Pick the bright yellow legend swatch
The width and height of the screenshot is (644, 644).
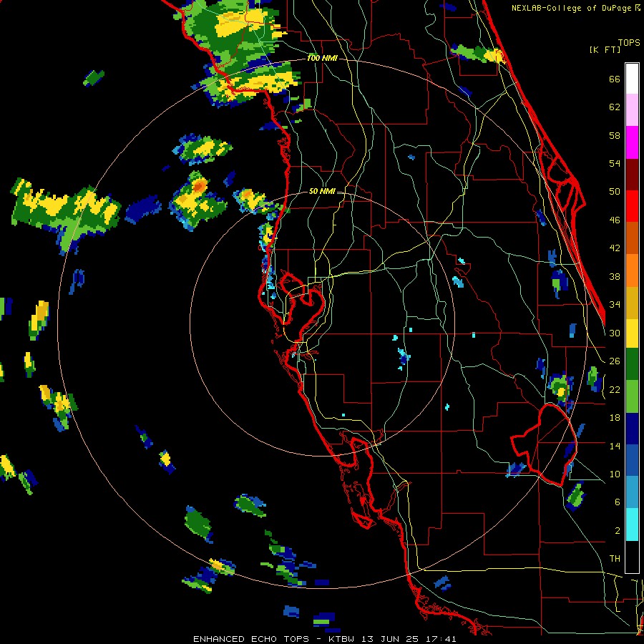[x=632, y=333]
